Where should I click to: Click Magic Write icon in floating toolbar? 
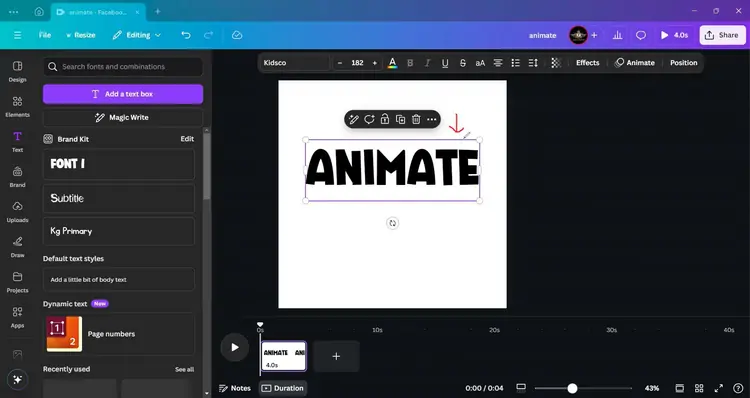point(353,120)
